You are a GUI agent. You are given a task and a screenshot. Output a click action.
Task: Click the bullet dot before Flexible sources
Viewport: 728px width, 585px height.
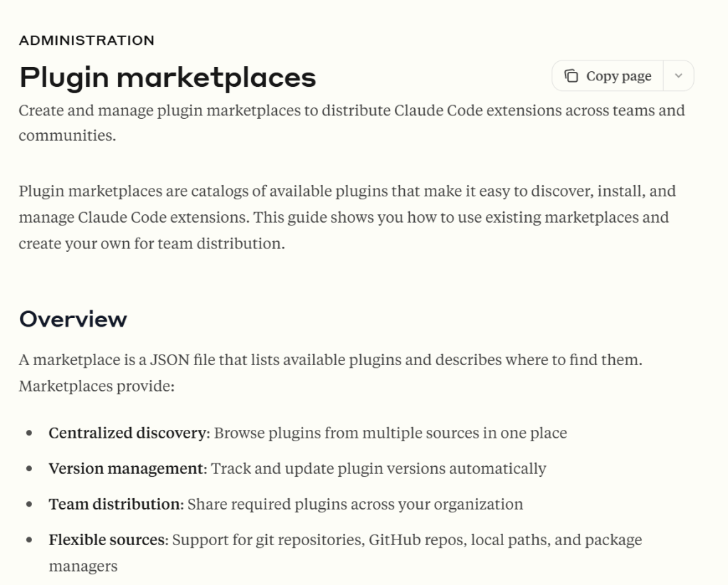point(29,539)
